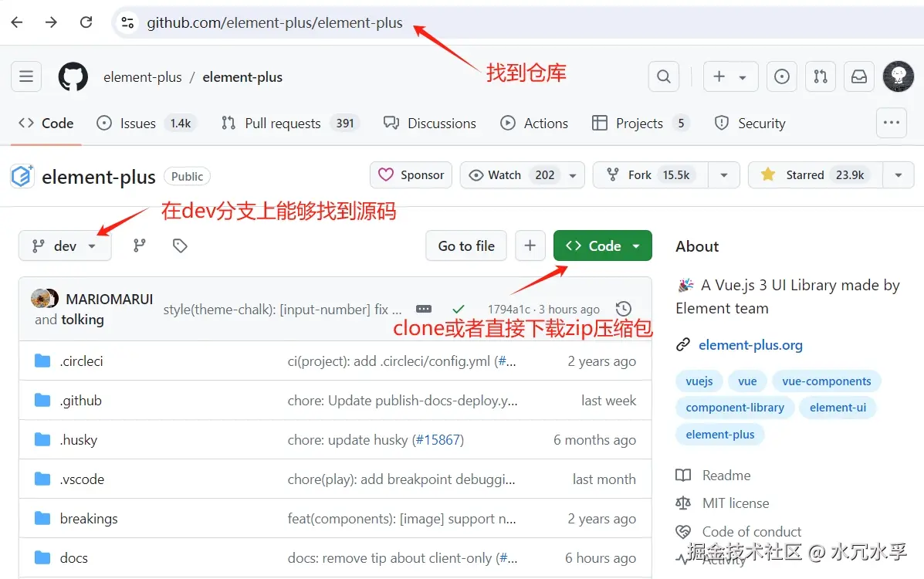This screenshot has height=579, width=924.
Task: Open the GitHub hamburger navigation menu
Action: [26, 76]
